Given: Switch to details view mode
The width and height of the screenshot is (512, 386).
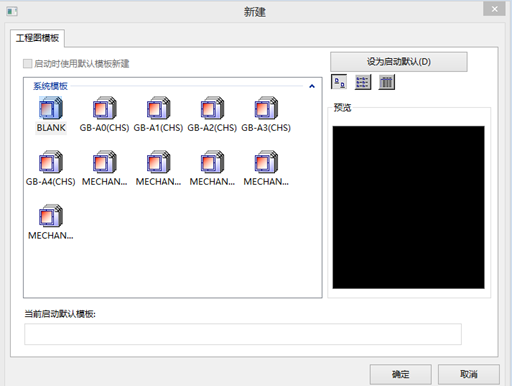Looking at the screenshot, I should [387, 82].
